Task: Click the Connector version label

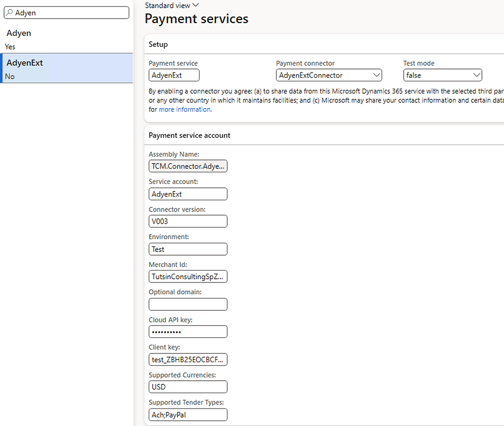Action: pos(177,209)
